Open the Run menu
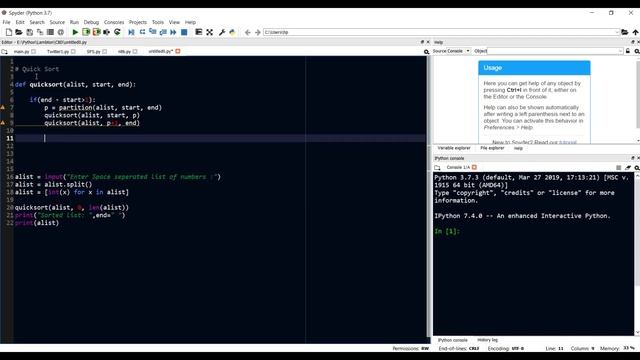640x360 pixels. tap(74, 22)
